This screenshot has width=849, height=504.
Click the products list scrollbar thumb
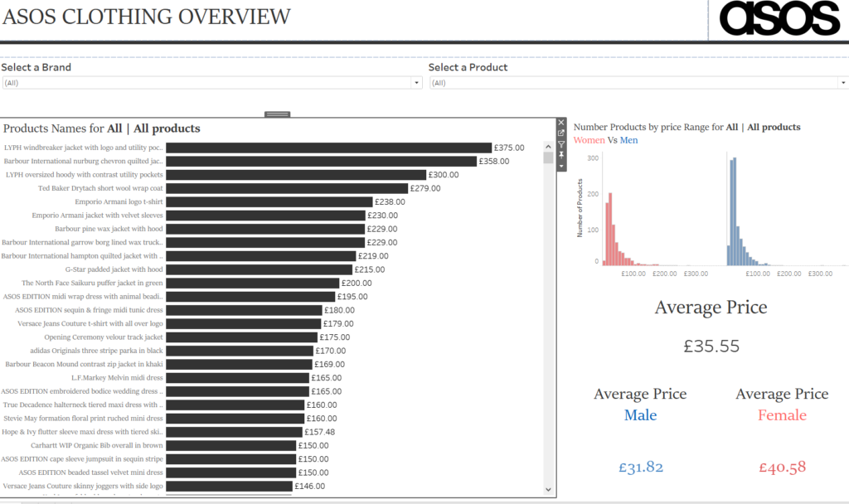tap(548, 157)
